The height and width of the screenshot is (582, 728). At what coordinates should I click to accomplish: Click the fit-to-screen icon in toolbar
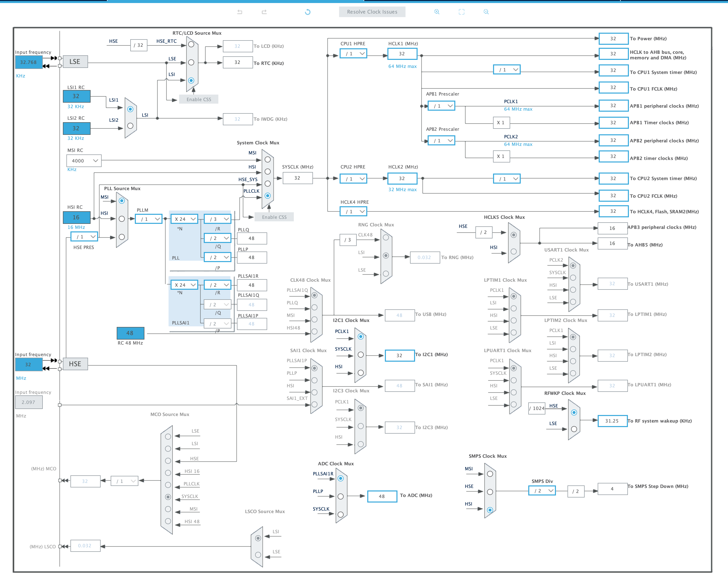462,12
